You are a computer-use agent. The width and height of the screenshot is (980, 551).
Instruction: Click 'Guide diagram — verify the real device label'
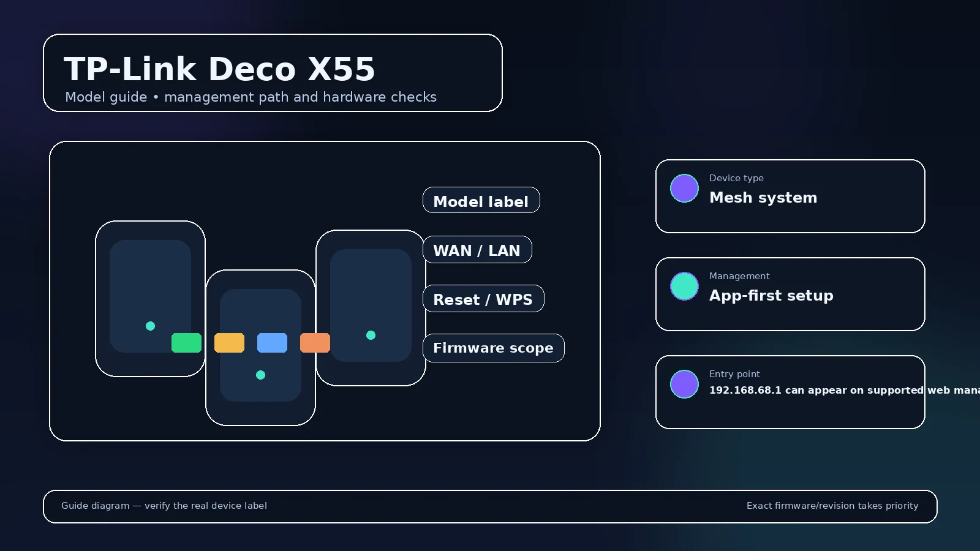pyautogui.click(x=164, y=506)
